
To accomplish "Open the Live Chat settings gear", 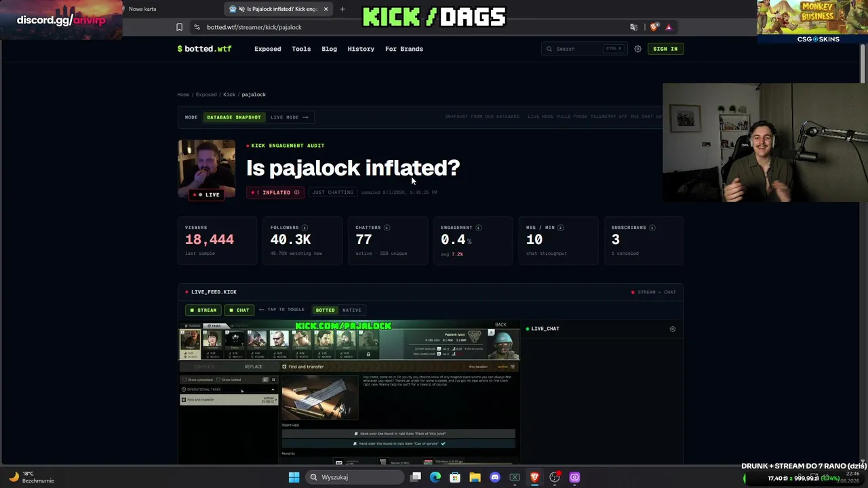I will (673, 329).
